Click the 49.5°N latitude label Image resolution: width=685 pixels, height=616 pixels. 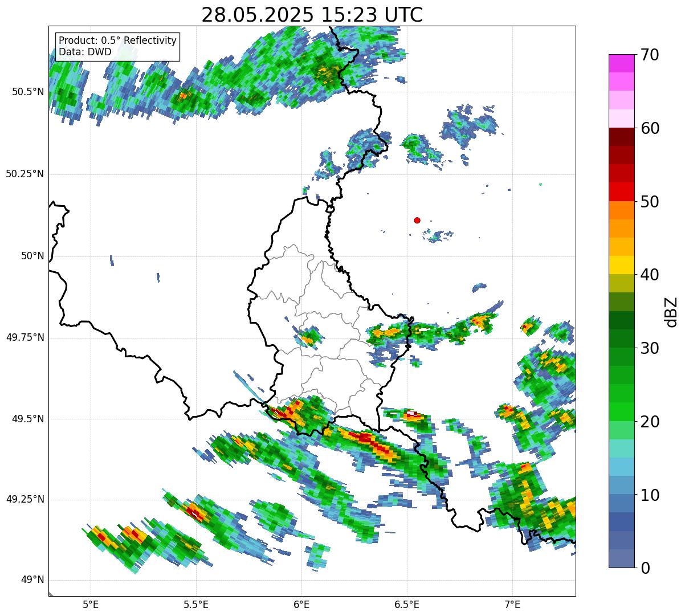pyautogui.click(x=28, y=419)
